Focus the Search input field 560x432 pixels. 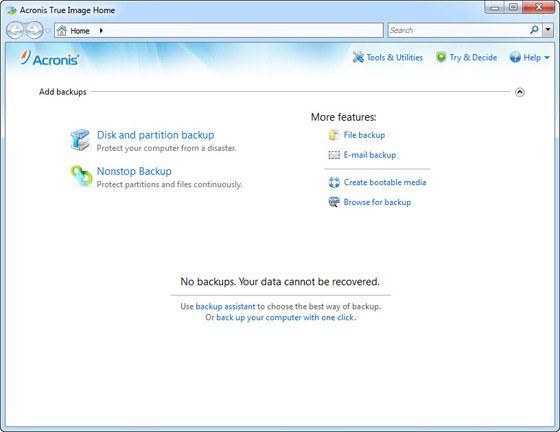[x=459, y=30]
